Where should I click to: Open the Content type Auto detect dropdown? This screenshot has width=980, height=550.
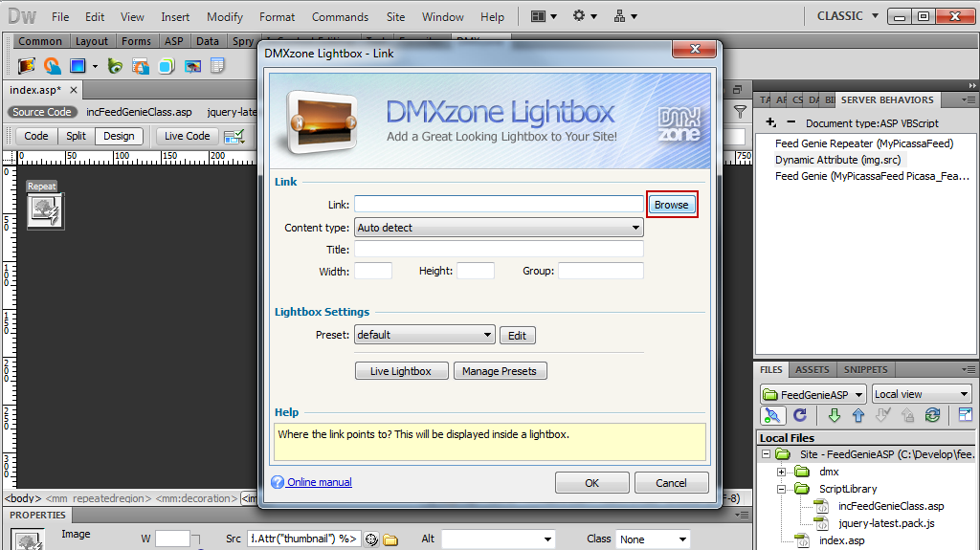tap(499, 228)
